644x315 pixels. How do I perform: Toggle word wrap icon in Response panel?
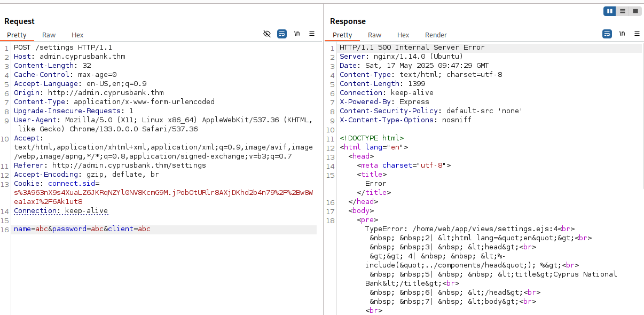coord(607,34)
